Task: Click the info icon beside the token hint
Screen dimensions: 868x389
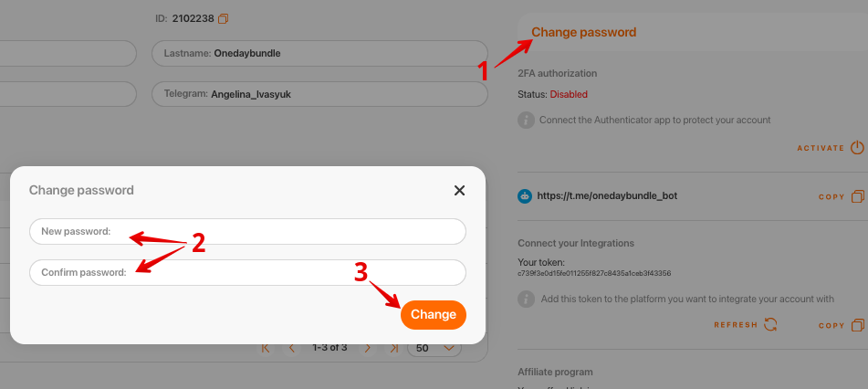Action: pos(526,299)
